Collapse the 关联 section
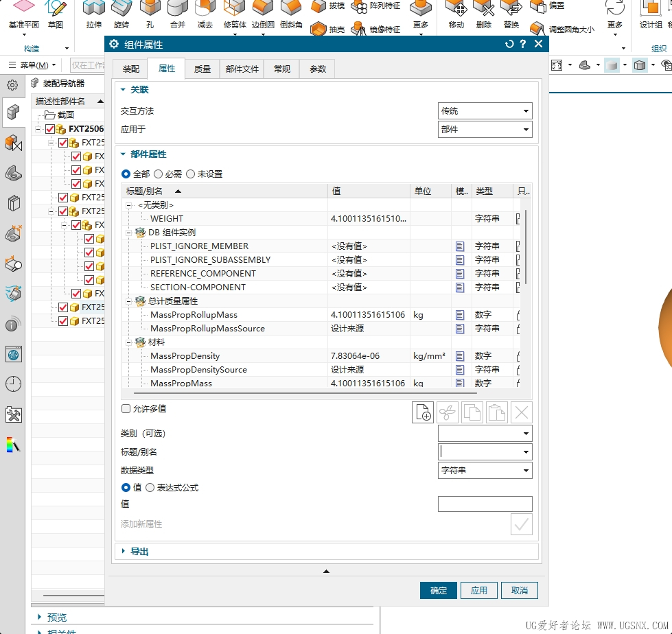 click(x=123, y=89)
